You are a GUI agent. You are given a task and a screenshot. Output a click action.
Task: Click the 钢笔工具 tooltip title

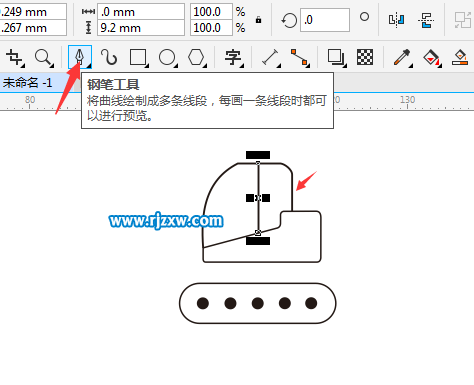[113, 85]
